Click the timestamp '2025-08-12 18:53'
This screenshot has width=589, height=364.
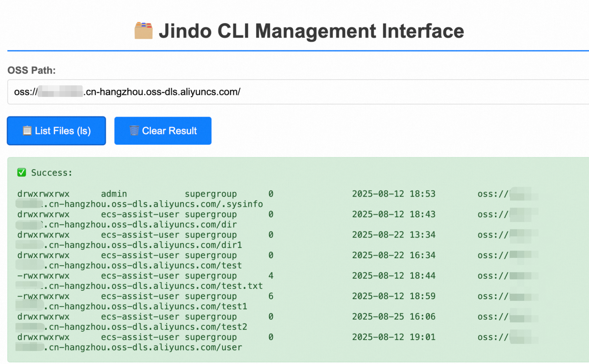coord(394,194)
